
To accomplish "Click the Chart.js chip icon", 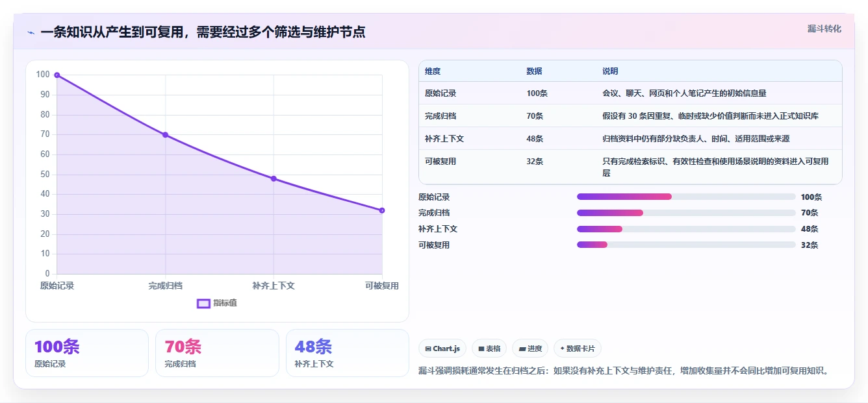I will click(428, 348).
